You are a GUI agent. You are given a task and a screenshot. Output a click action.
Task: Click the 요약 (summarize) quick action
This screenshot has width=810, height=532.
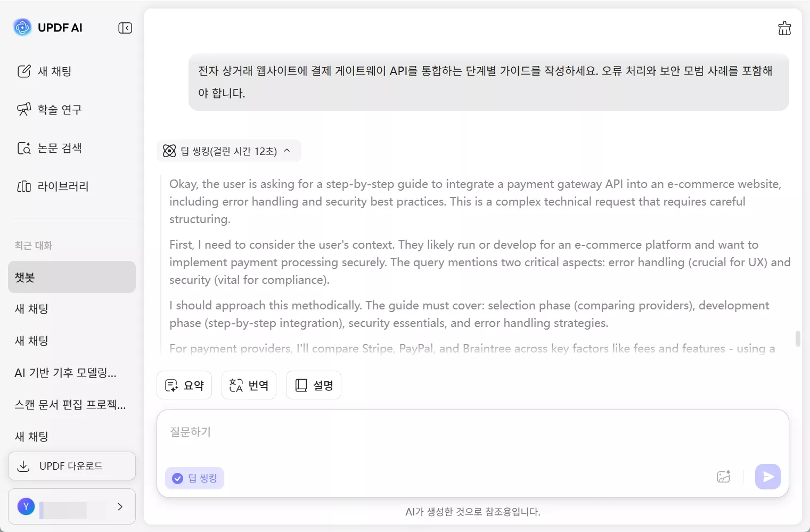click(x=184, y=384)
